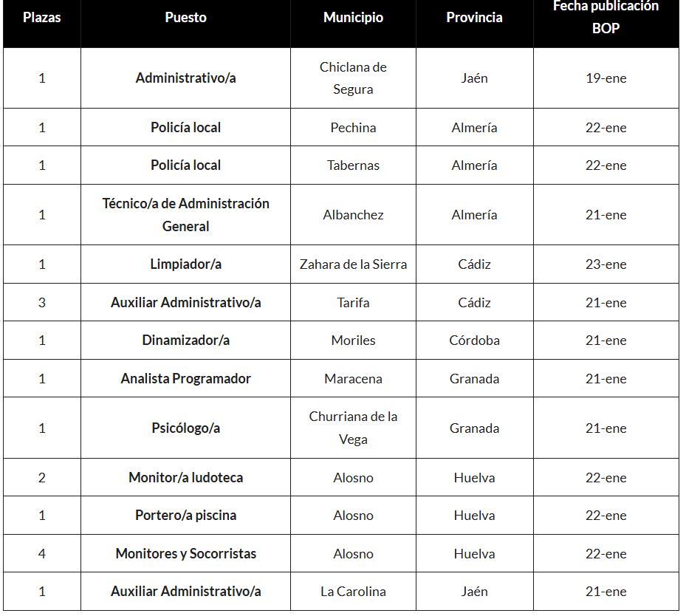
Task: Open the Psicólogo/a job entry
Action: tap(185, 428)
